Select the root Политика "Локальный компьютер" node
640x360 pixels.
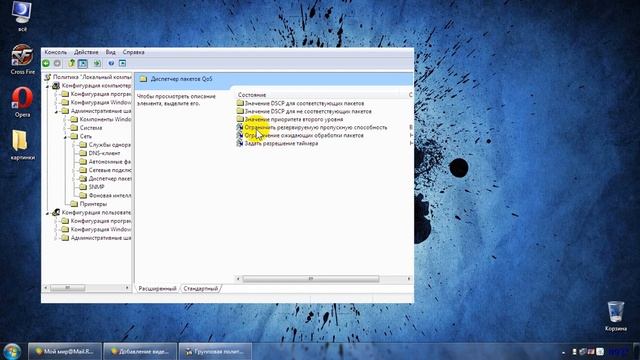click(92, 77)
